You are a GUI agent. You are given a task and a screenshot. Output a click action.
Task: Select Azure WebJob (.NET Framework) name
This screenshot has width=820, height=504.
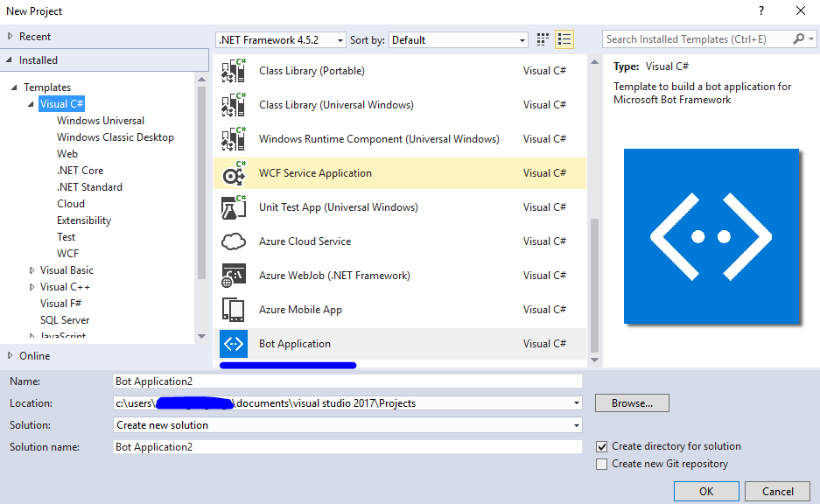point(334,276)
